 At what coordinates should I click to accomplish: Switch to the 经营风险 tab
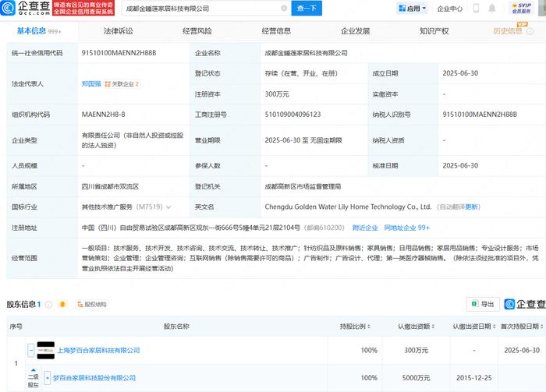tap(197, 31)
